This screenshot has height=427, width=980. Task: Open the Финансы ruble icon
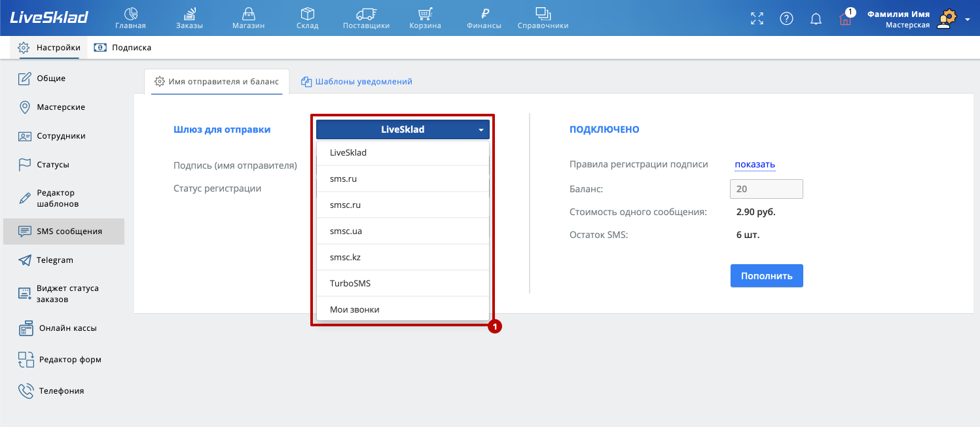tap(484, 14)
